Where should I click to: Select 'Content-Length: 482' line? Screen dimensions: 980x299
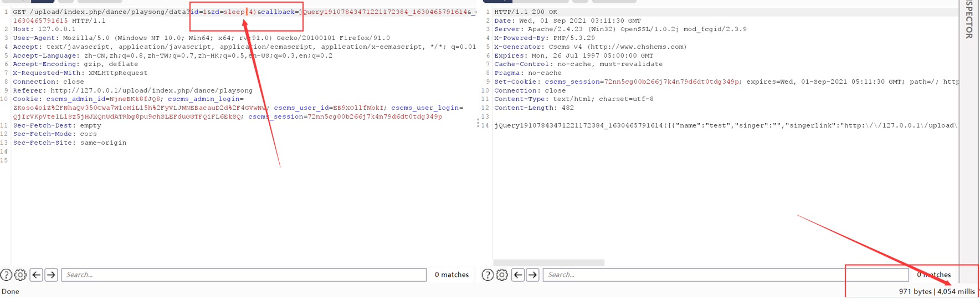click(x=534, y=108)
